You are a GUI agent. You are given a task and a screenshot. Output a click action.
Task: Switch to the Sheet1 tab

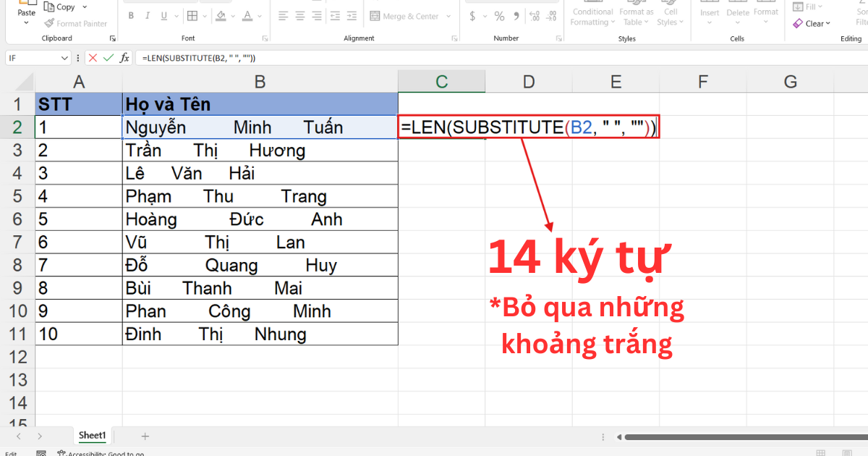[x=93, y=436]
